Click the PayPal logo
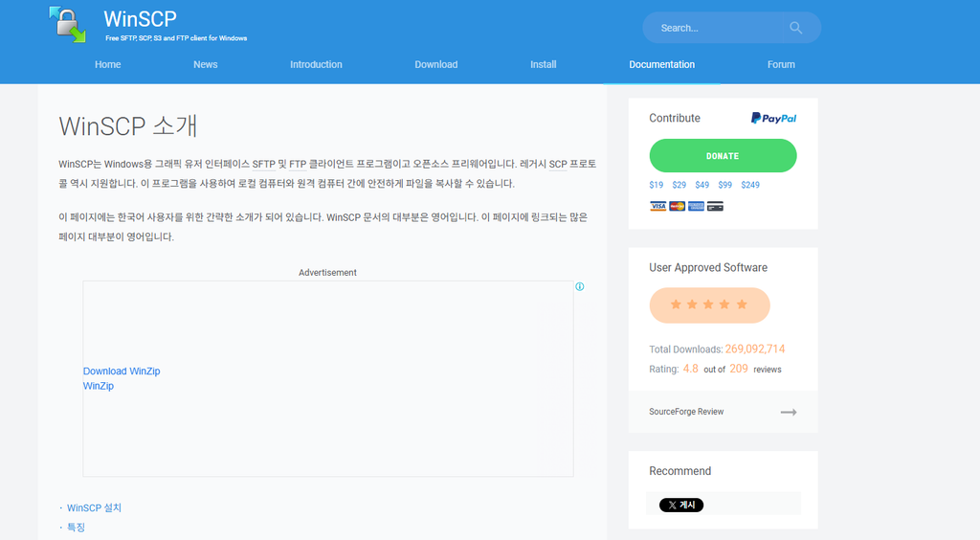The height and width of the screenshot is (540, 980). pyautogui.click(x=773, y=118)
